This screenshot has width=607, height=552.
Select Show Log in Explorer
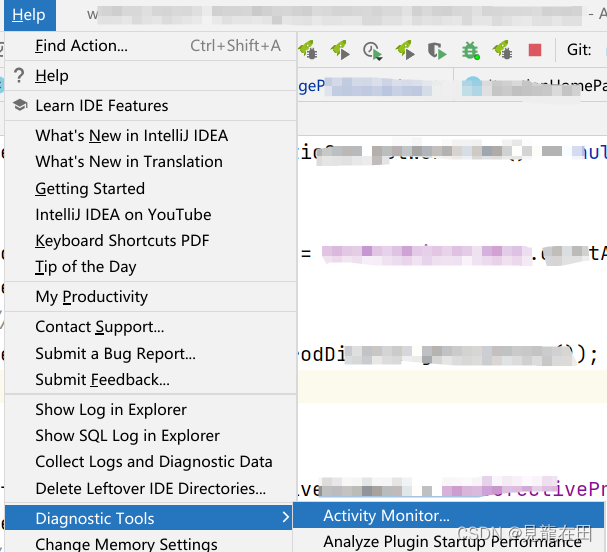pyautogui.click(x=151, y=410)
